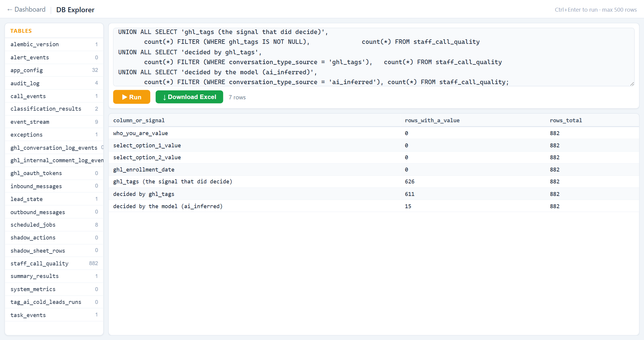Click the column_or_signal column header
This screenshot has height=340, width=644.
[139, 120]
